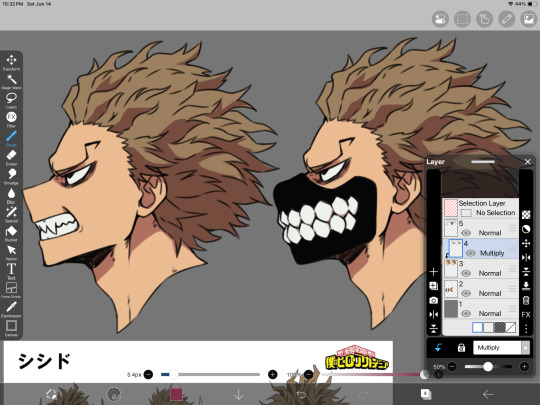Add a special layer below the plus icon
Screen dimensions: 540x405
(434, 286)
